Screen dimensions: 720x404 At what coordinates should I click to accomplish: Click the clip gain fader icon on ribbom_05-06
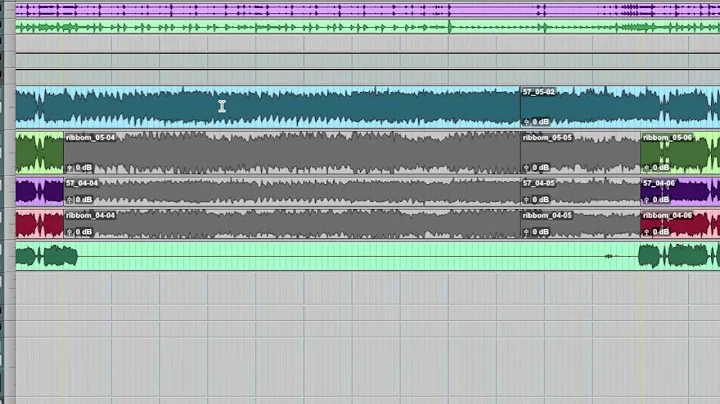647,168
